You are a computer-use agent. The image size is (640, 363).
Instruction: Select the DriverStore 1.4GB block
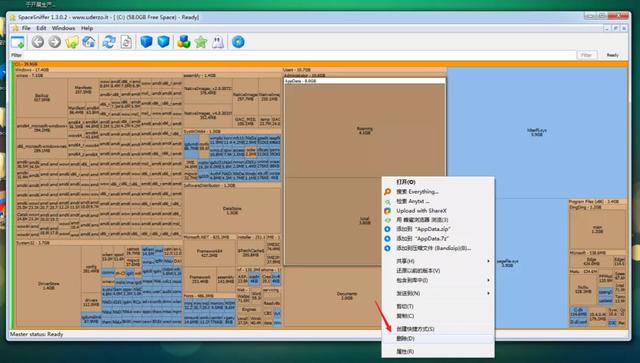pos(49,285)
